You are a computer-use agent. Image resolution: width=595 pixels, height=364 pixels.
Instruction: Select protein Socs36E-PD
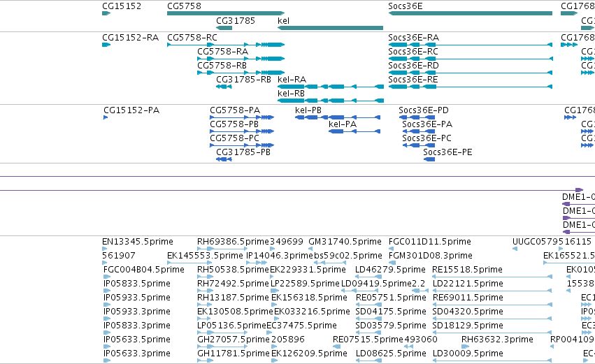click(x=424, y=110)
